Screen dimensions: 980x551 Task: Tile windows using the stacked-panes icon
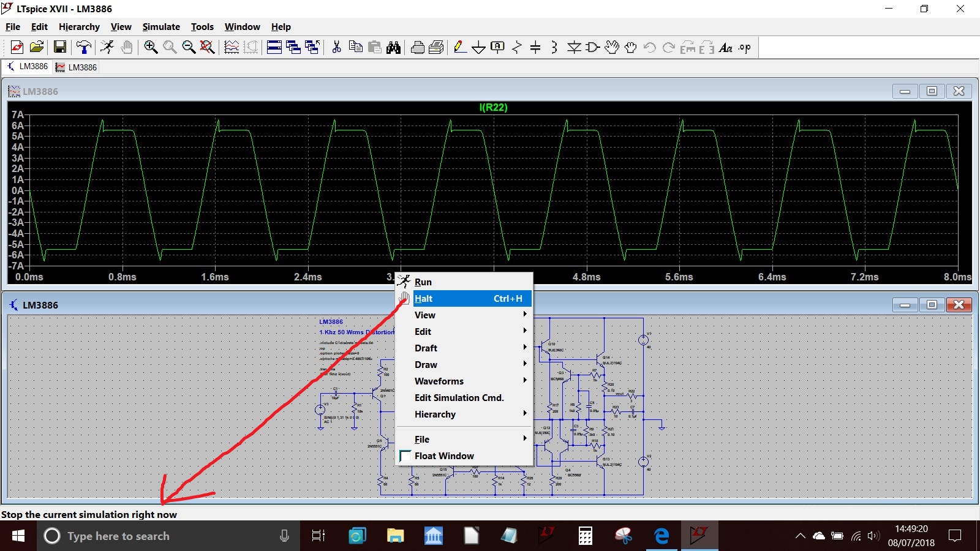(x=274, y=47)
